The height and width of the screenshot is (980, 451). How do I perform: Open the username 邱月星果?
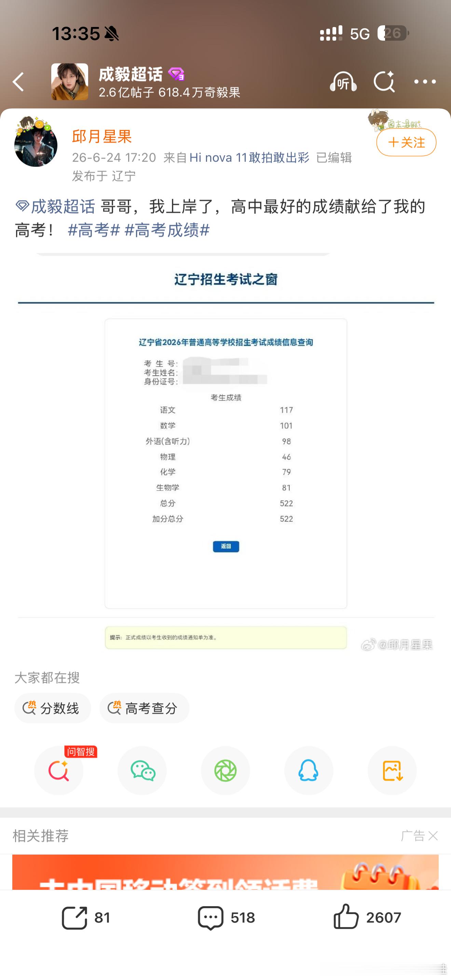pos(102,136)
